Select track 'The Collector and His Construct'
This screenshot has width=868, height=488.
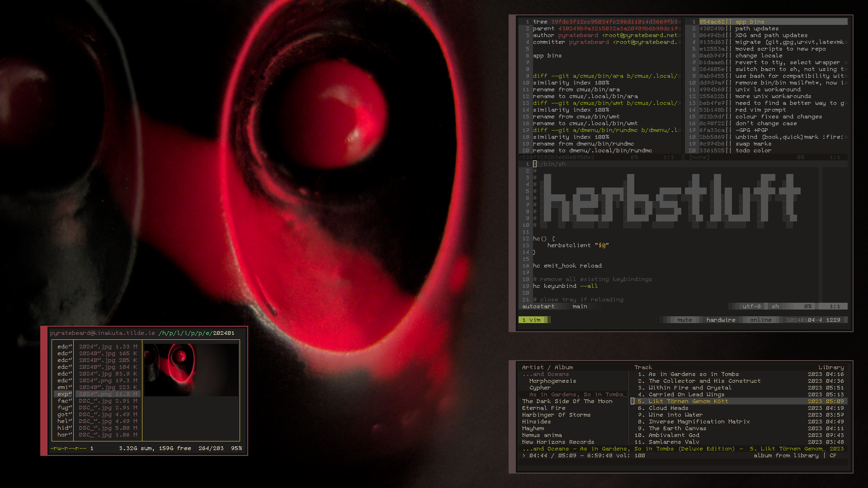739,381
